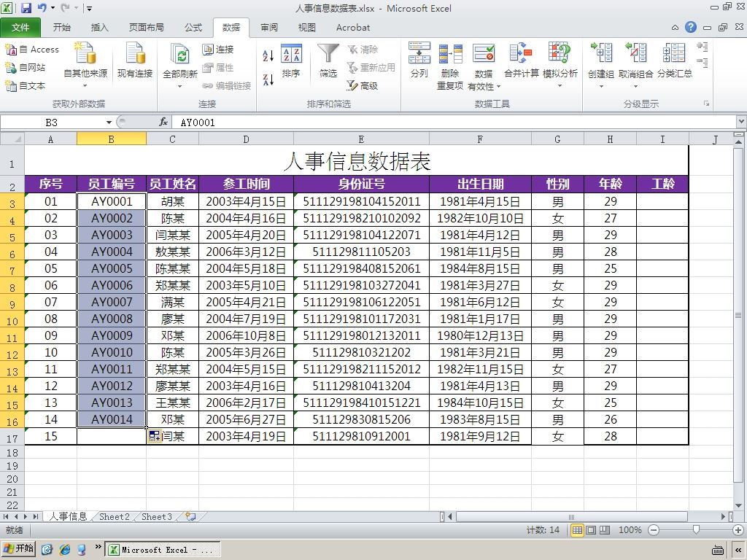The image size is (747, 560).
Task: Click the Excel Help question mark icon
Action: [691, 27]
